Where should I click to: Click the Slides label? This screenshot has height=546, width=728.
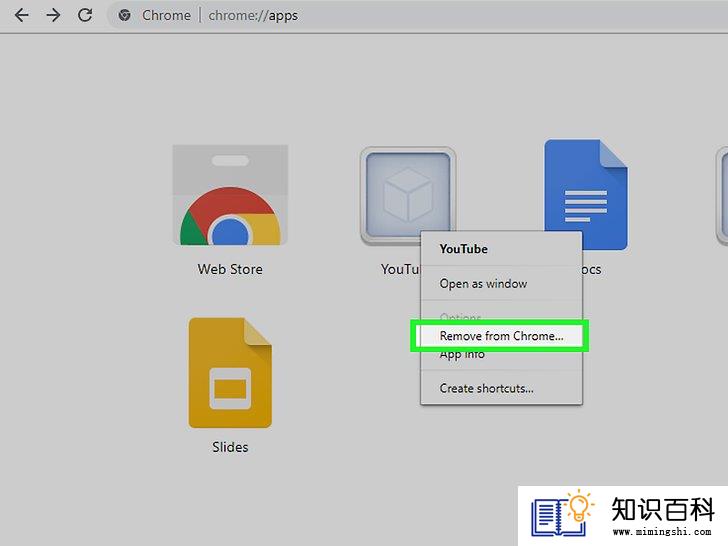[x=230, y=447]
